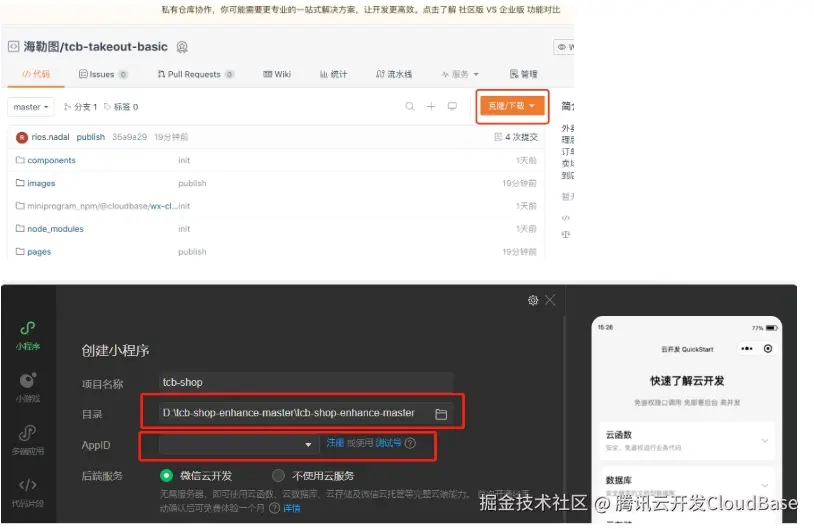Open the images folder
The height and width of the screenshot is (529, 814).
(41, 183)
